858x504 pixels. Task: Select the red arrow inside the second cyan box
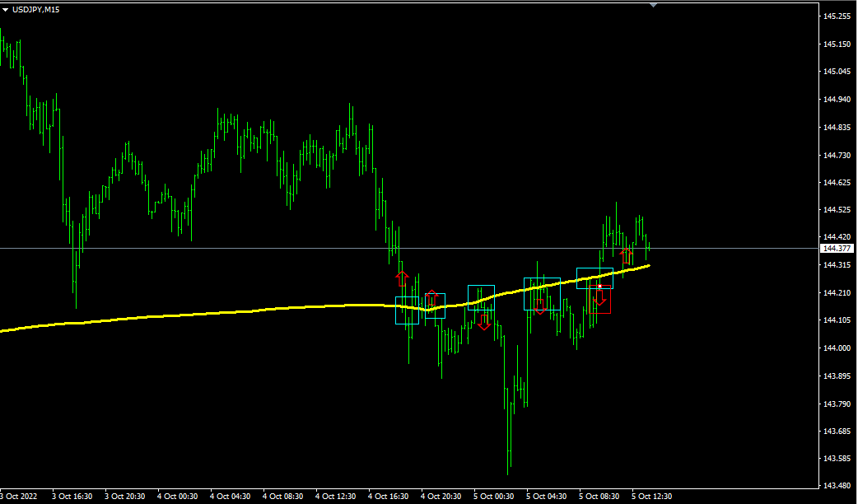coord(431,298)
